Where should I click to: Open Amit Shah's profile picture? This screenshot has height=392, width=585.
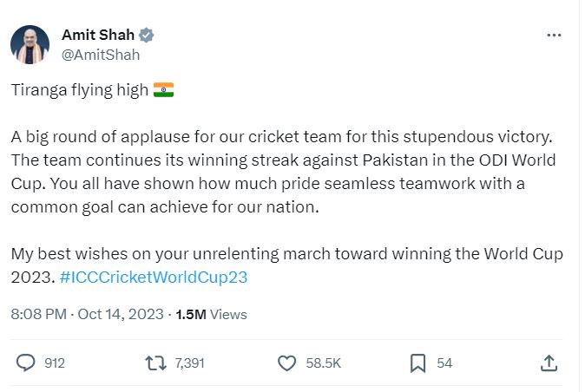[x=30, y=44]
